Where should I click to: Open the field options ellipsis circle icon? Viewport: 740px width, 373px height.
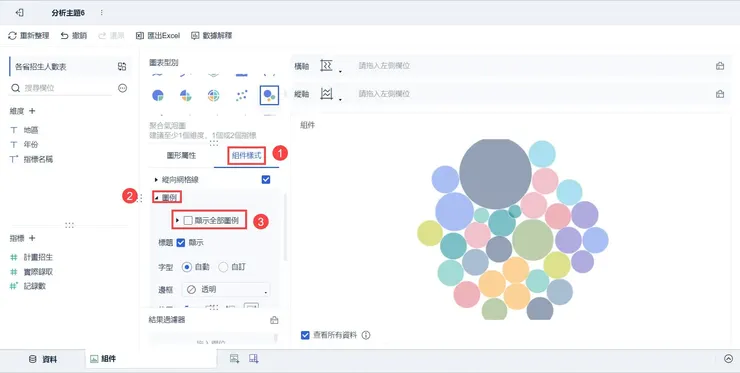coord(123,88)
